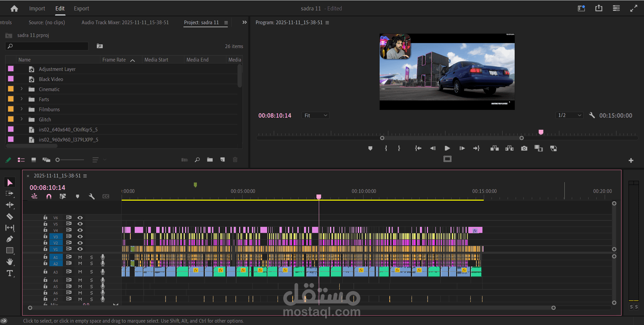Open timeline display settings wrench
The width and height of the screenshot is (644, 325).
(x=91, y=196)
